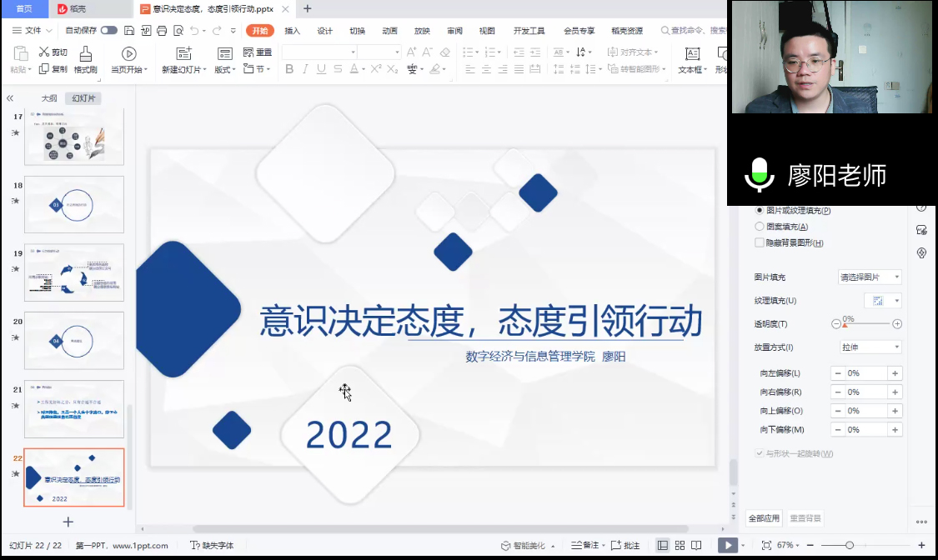The image size is (938, 560).
Task: Add a new slide with the plus icon
Action: (x=68, y=522)
